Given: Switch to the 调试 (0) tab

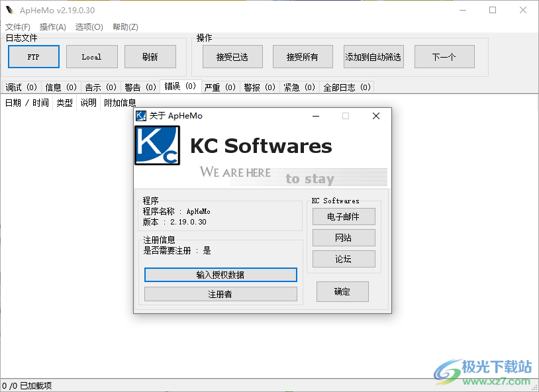Looking at the screenshot, I should click(21, 87).
